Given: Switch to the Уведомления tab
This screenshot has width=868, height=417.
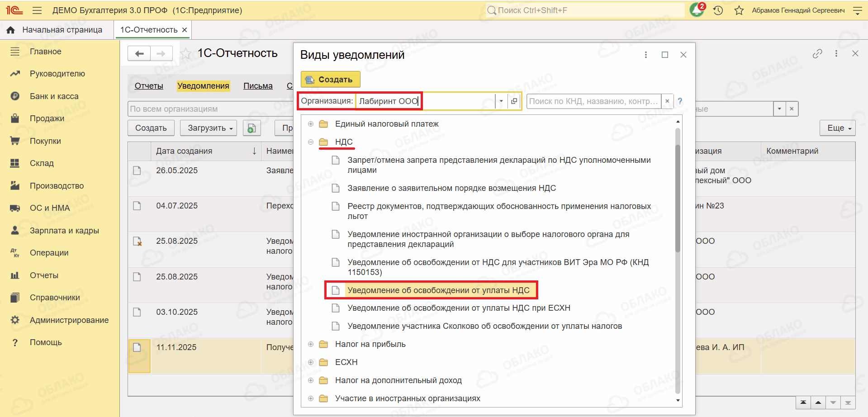Looking at the screenshot, I should [x=203, y=86].
